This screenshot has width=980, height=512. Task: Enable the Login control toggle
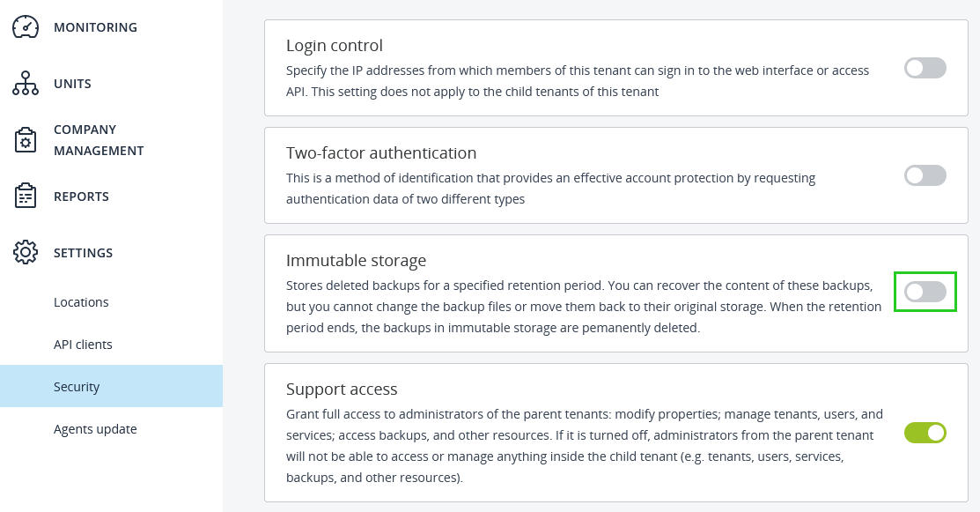coord(925,68)
